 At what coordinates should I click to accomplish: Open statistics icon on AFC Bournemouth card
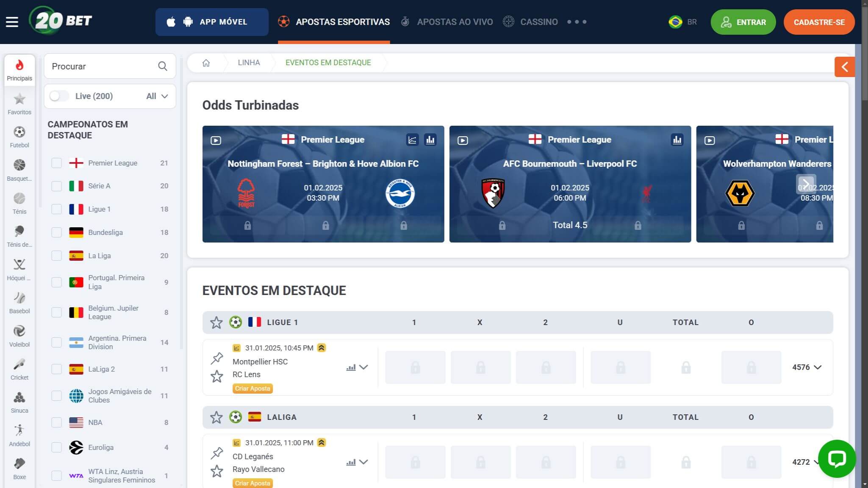tap(677, 140)
